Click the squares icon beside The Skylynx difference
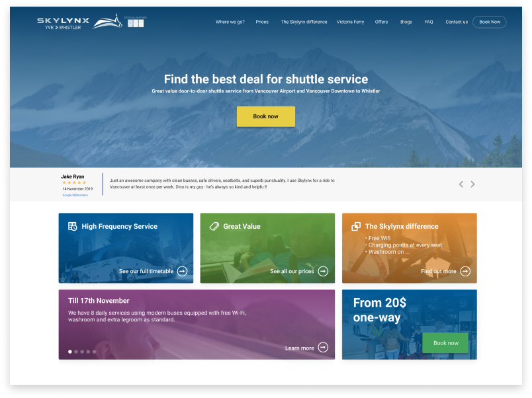Screen dimensions: 532x398 [x=356, y=226]
